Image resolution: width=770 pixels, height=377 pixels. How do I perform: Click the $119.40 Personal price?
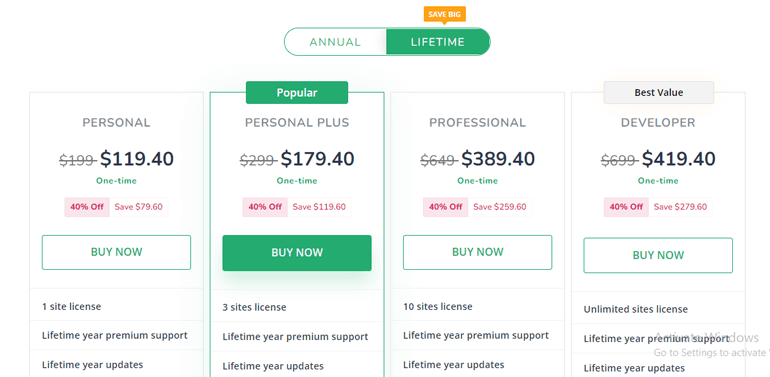point(137,159)
